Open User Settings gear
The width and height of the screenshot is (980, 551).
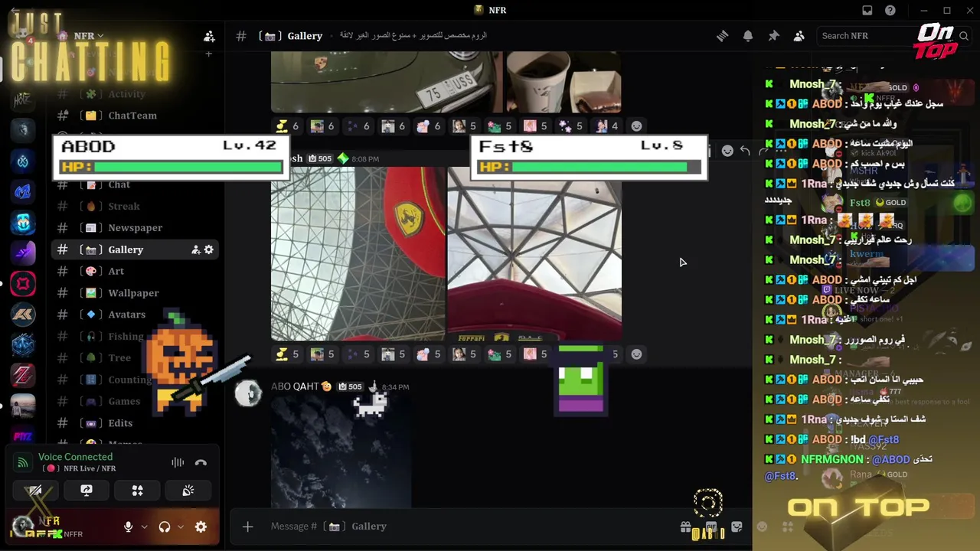201,527
